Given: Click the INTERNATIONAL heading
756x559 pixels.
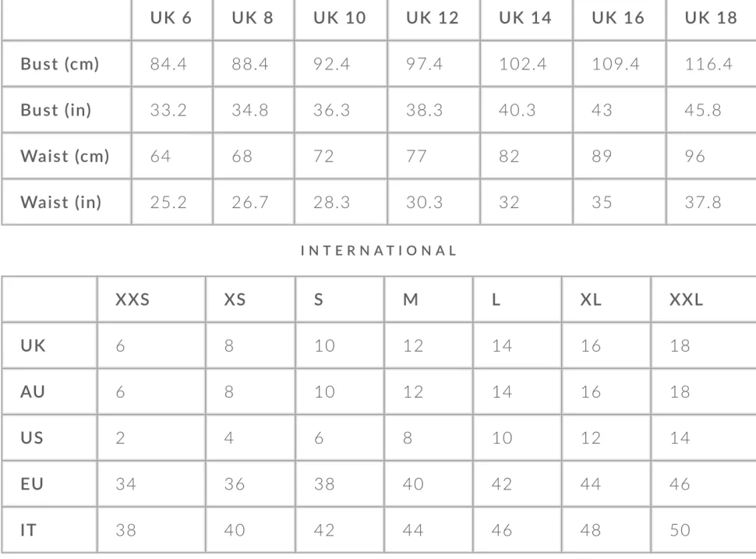Looking at the screenshot, I should pyautogui.click(x=379, y=251).
